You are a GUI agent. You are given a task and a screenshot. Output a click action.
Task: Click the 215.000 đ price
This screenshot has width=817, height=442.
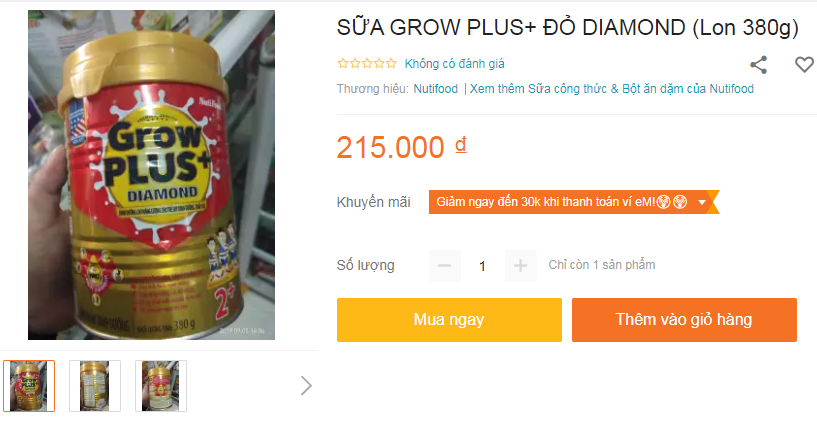click(x=401, y=147)
